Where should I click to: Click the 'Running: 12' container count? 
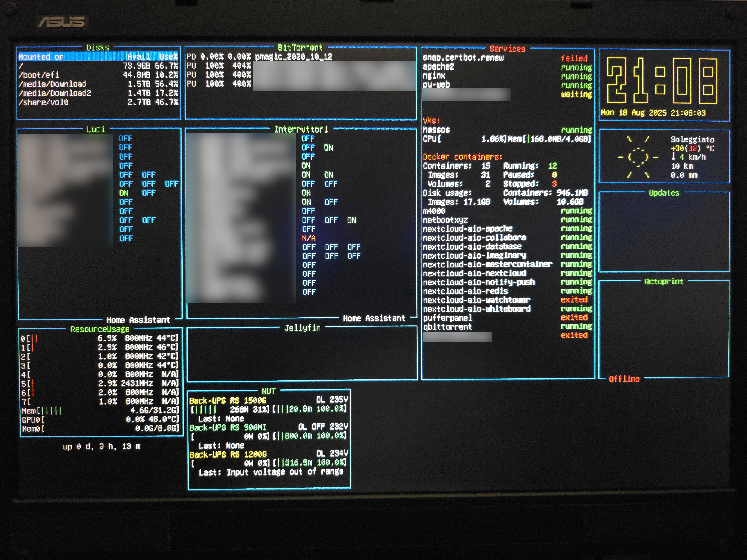(x=530, y=166)
